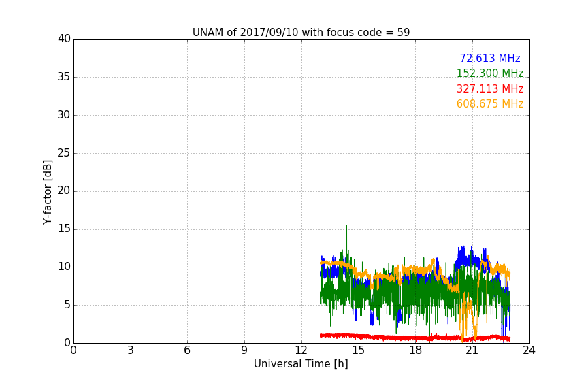Image resolution: width=588 pixels, height=392 pixels.
Task: Click the y-axis tick label '35'
Action: point(64,77)
